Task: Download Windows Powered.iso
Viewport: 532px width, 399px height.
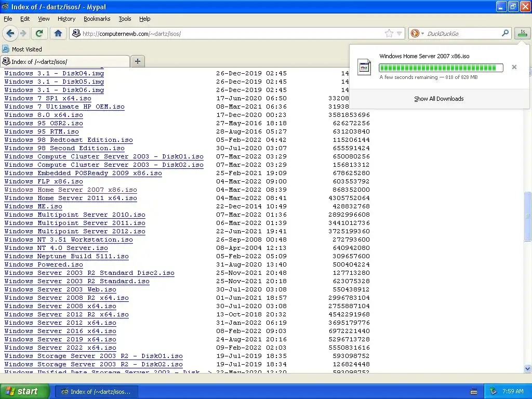Action: pyautogui.click(x=44, y=264)
